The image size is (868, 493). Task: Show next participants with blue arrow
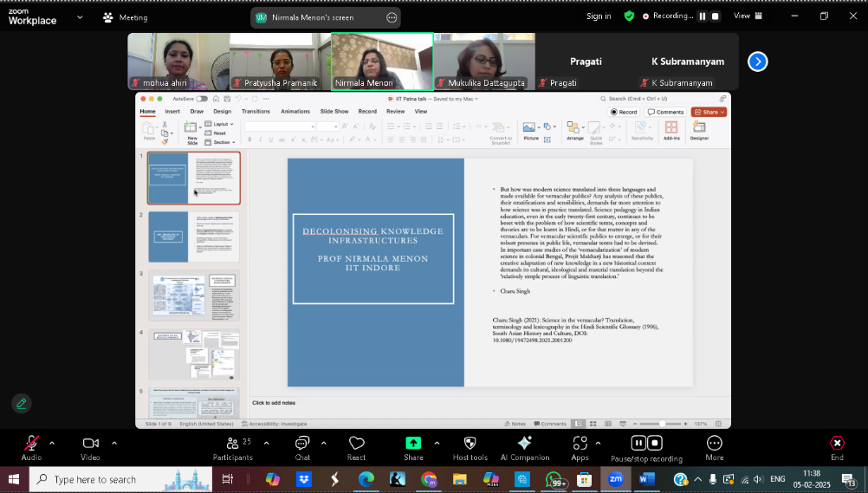[x=757, y=62]
